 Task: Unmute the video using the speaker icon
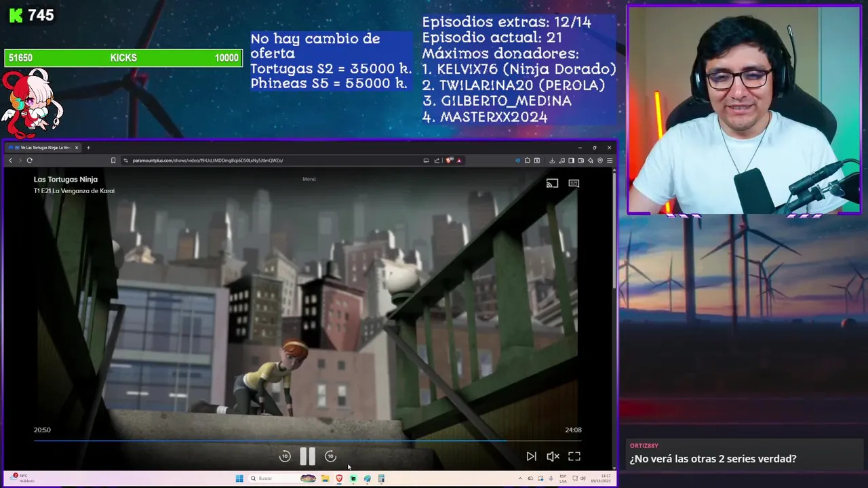553,457
